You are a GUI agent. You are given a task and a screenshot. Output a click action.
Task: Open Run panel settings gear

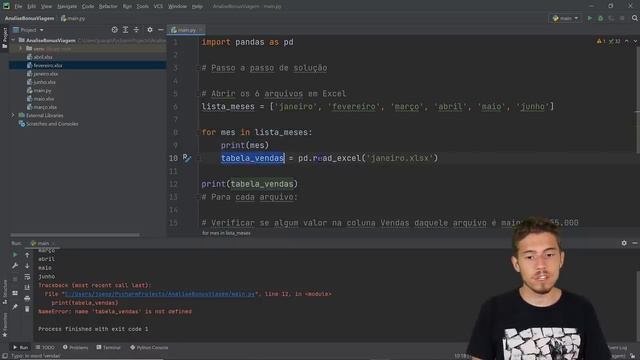click(624, 243)
